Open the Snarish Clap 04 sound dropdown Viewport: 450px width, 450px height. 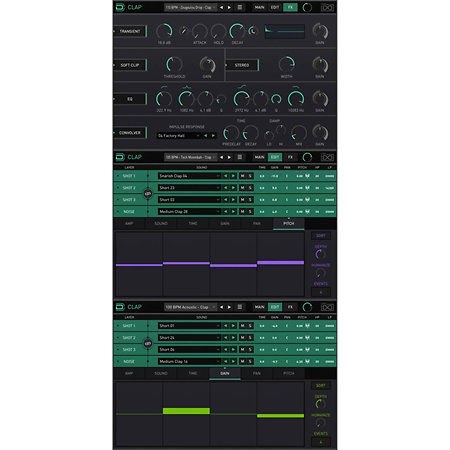coord(189,176)
